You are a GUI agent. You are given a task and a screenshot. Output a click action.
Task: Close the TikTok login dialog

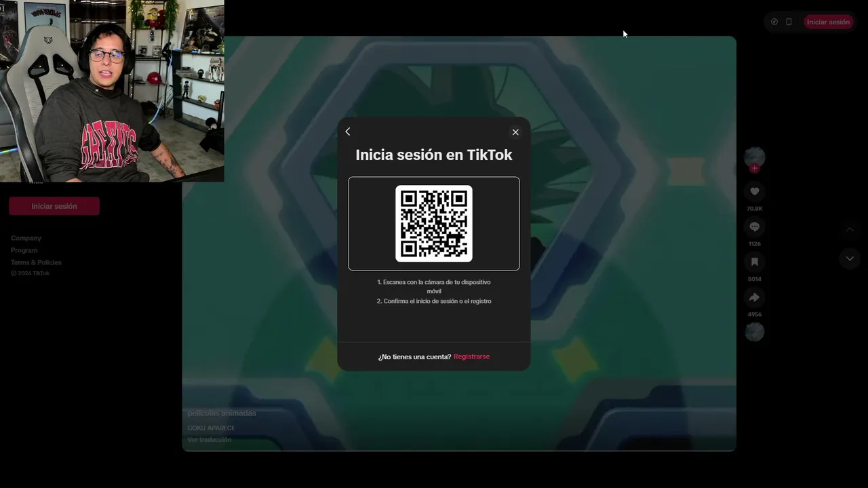coord(515,132)
